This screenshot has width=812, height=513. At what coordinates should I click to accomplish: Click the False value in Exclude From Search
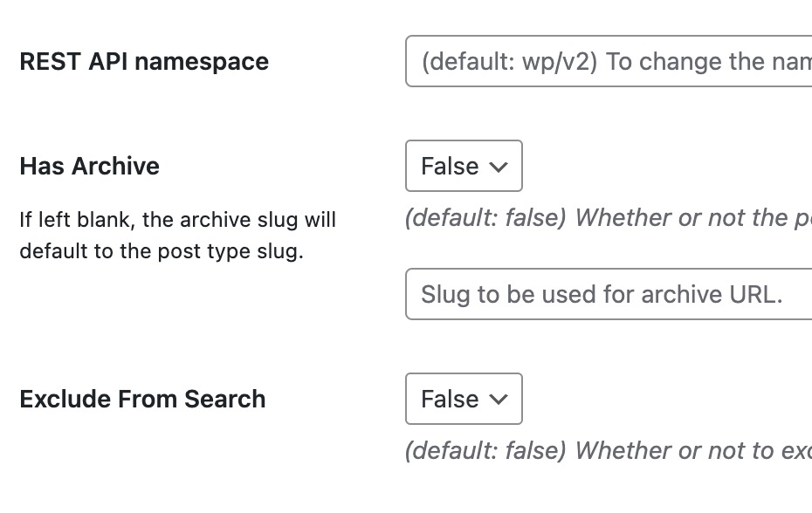450,400
